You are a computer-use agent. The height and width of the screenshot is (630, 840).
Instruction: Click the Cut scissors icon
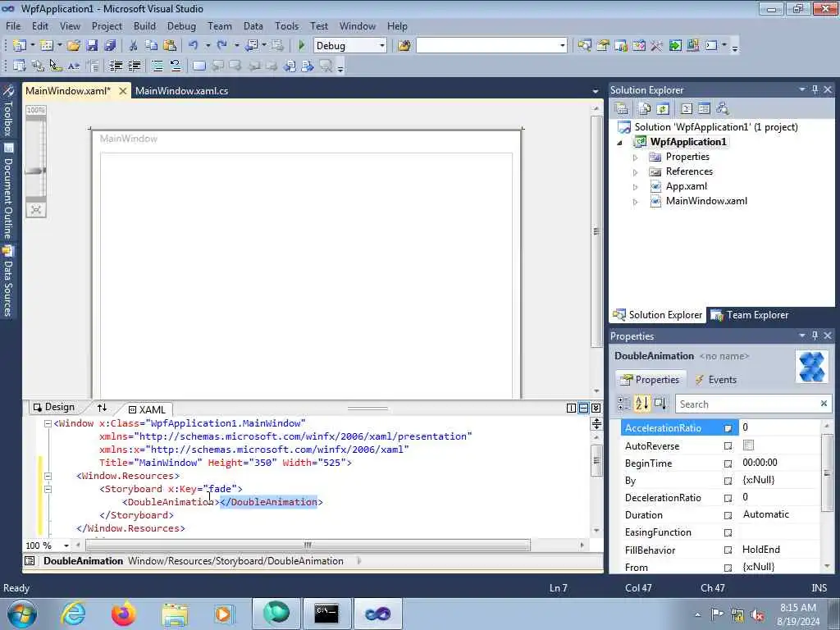click(x=134, y=46)
